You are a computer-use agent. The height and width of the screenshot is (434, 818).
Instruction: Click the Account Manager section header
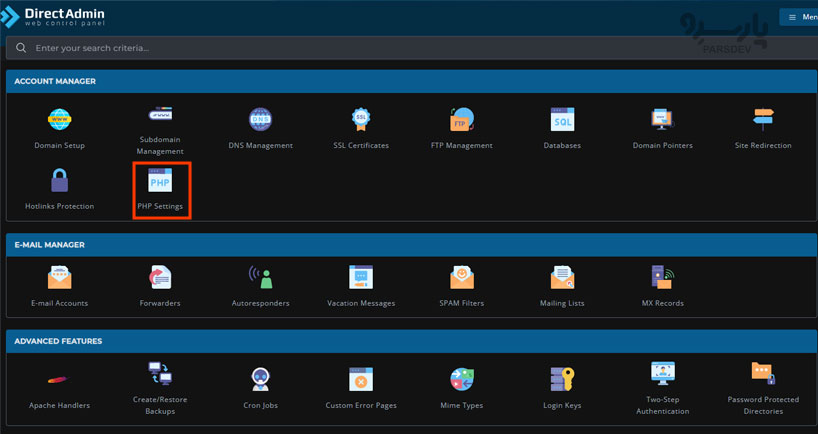pos(412,81)
